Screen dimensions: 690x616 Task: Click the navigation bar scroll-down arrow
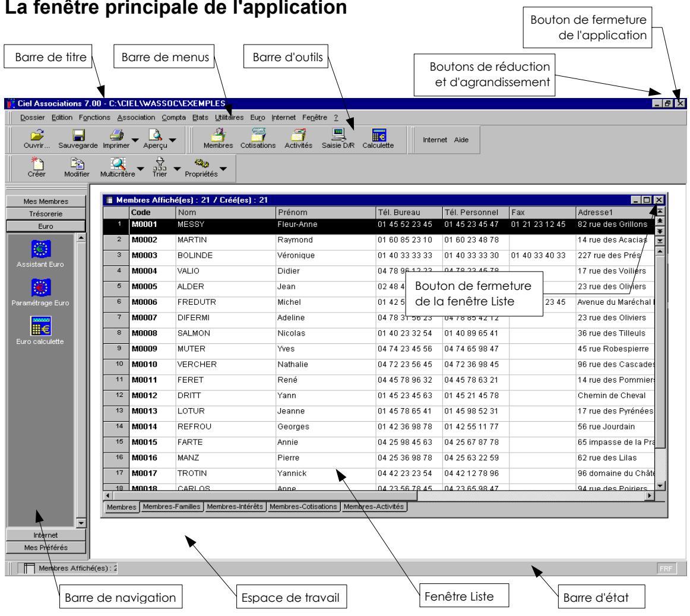[81, 523]
